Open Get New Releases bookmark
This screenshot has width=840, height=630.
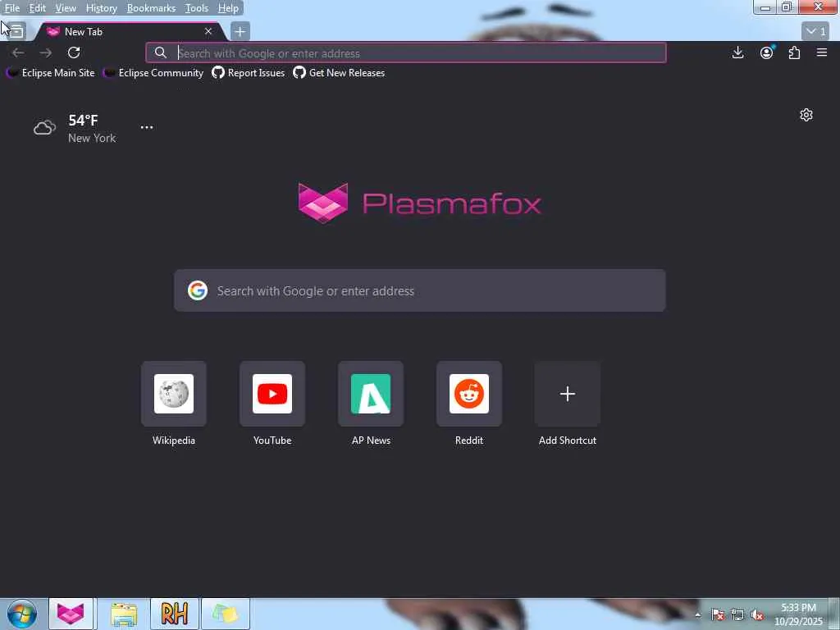click(x=339, y=73)
